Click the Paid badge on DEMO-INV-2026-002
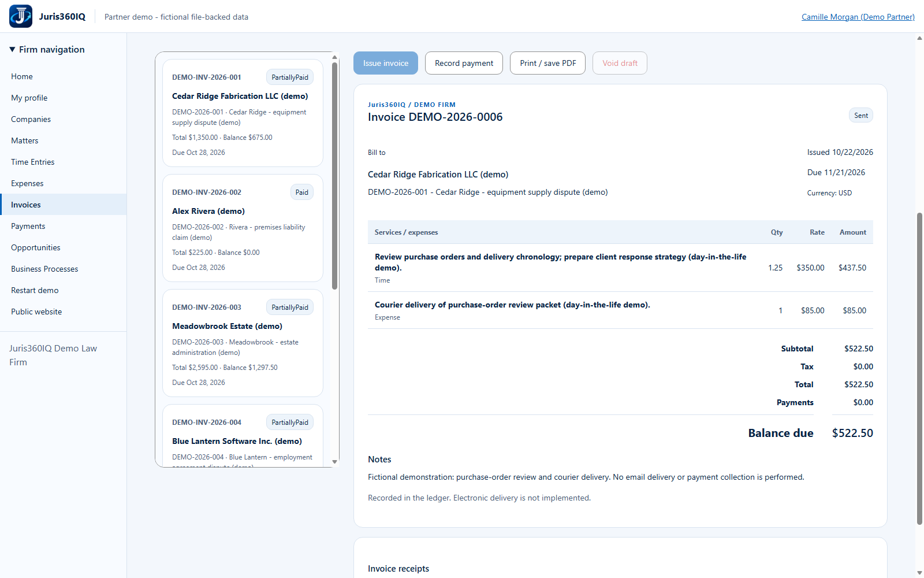Screen dimensions: 924x578 (302, 192)
